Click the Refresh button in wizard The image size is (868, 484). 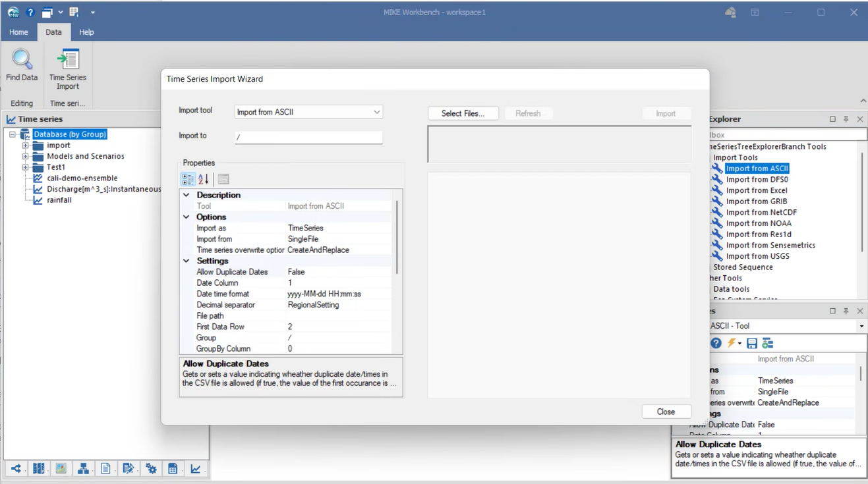tap(528, 113)
